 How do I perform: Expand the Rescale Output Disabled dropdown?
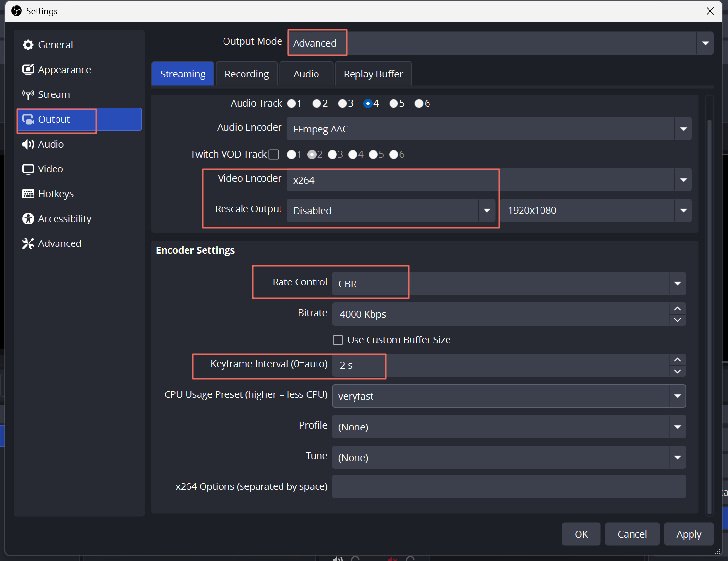point(391,210)
